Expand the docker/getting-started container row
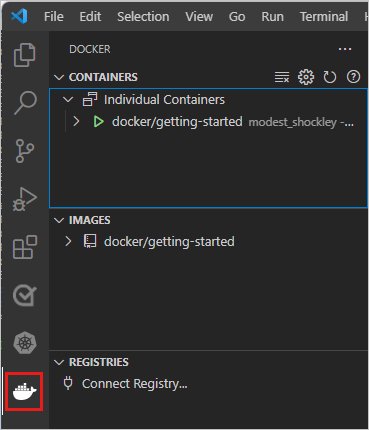The height and width of the screenshot is (430, 369). pyautogui.click(x=76, y=121)
